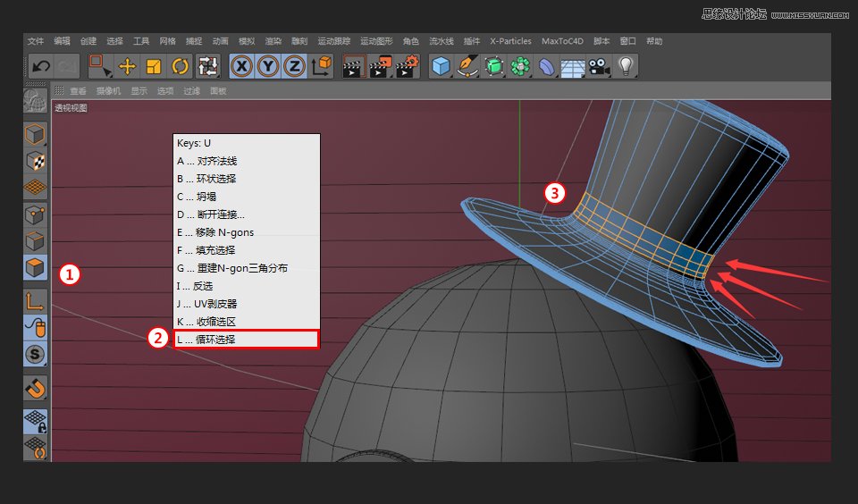
Task: Open the 选择 menu in menu bar
Action: coord(114,41)
